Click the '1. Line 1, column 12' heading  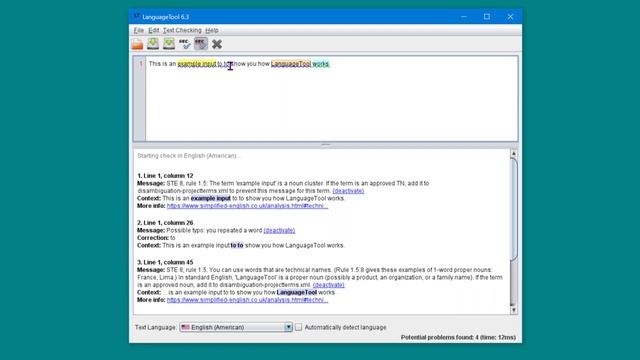[165, 176]
